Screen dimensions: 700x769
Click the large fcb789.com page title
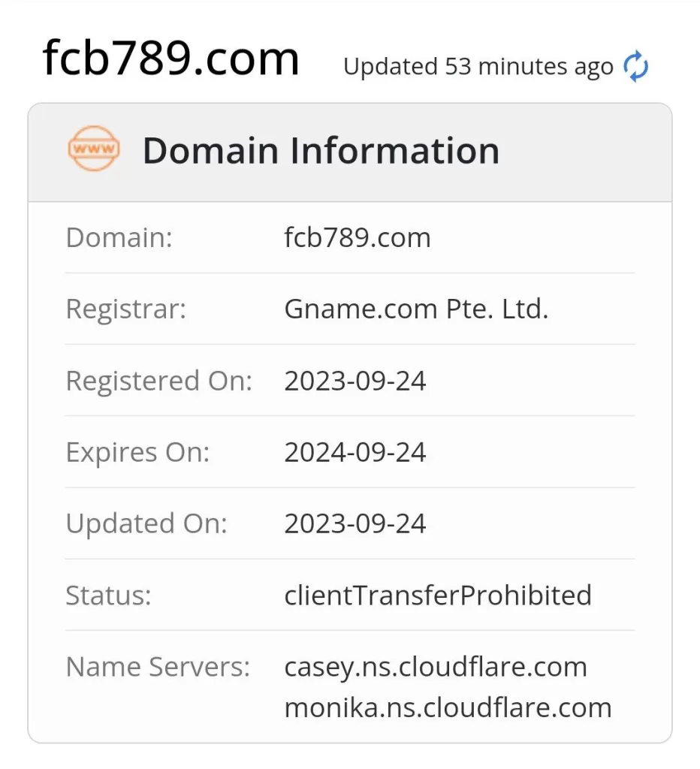click(171, 59)
